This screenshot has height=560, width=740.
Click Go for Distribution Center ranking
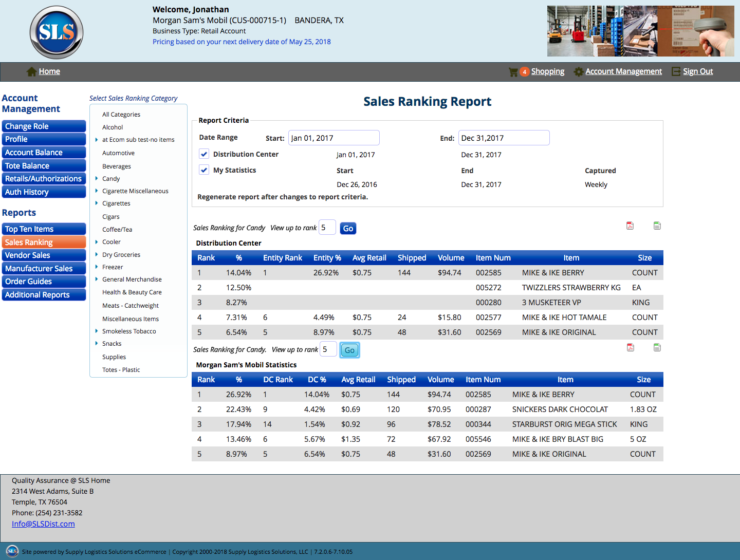(348, 228)
